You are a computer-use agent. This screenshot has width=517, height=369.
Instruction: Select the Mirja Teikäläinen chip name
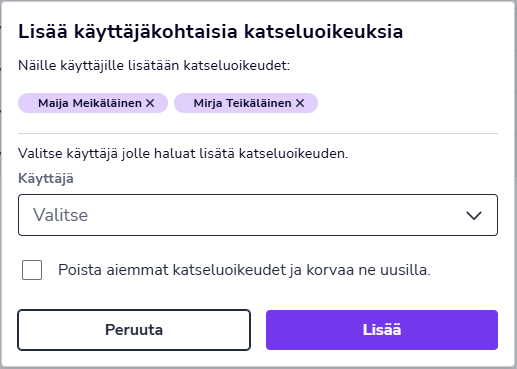pyautogui.click(x=242, y=103)
